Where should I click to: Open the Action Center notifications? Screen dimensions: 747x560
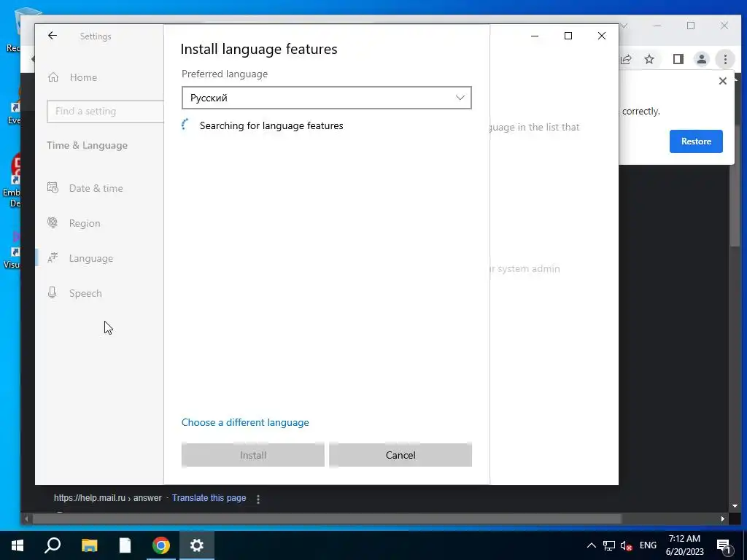[x=724, y=545]
